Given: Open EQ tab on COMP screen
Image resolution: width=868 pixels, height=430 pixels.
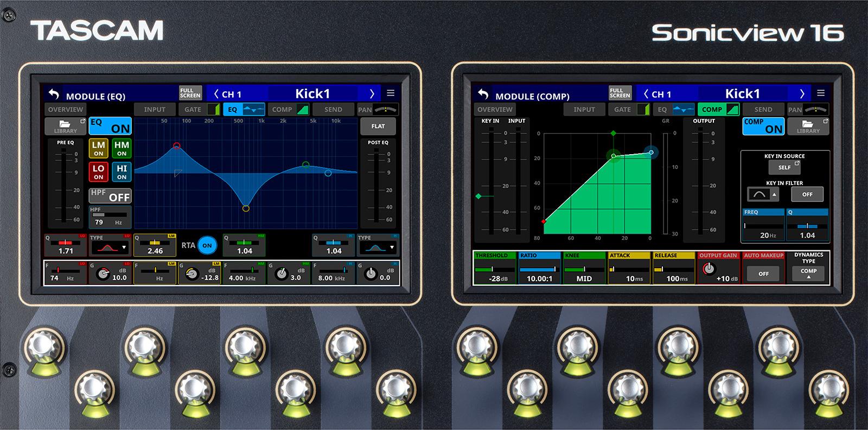Looking at the screenshot, I should click(x=674, y=109).
